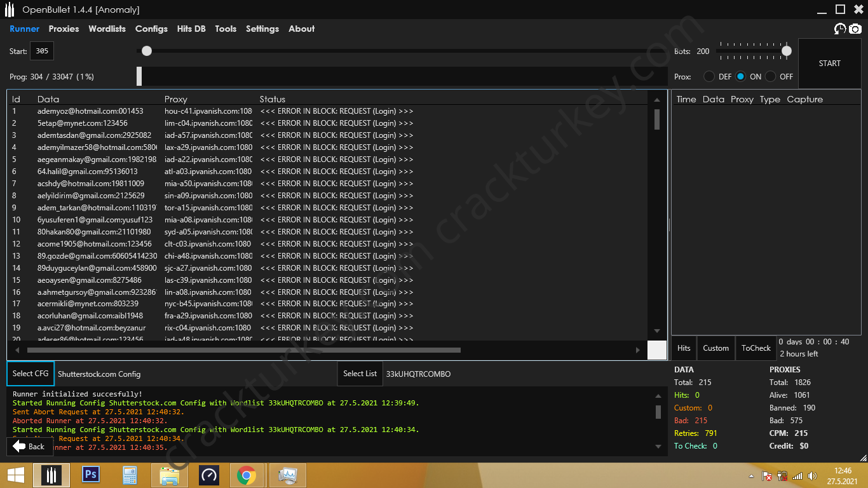The width and height of the screenshot is (868, 488).
Task: Click the volume speaker tray icon
Action: 811,476
